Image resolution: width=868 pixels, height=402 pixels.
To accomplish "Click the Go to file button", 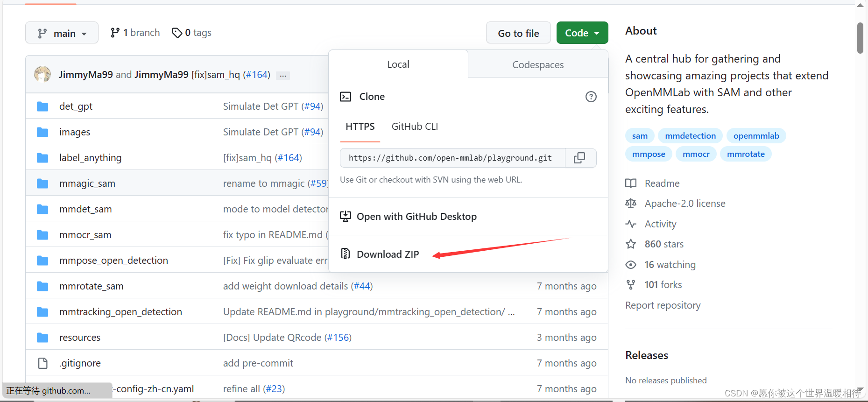I will pos(518,33).
